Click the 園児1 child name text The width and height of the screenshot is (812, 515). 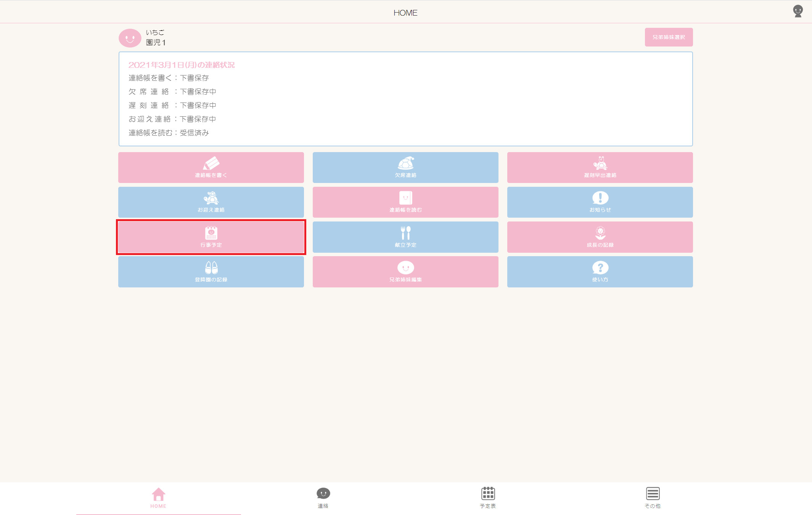[x=156, y=42]
